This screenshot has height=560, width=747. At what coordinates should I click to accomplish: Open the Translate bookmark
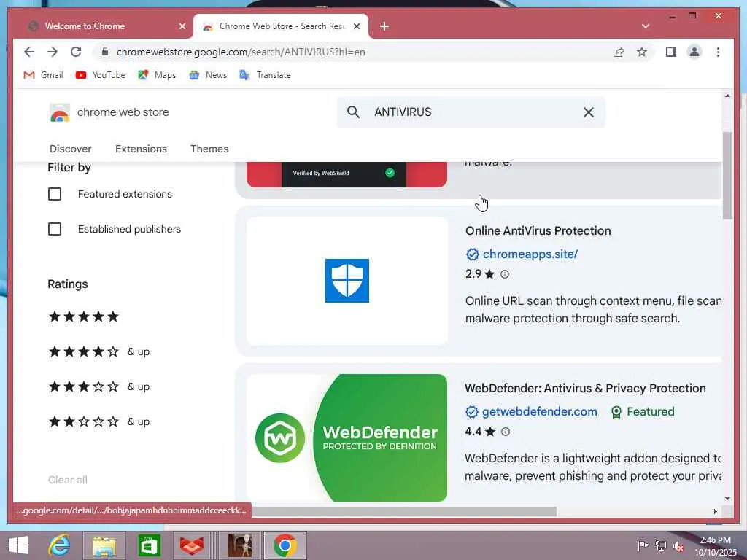pyautogui.click(x=265, y=75)
